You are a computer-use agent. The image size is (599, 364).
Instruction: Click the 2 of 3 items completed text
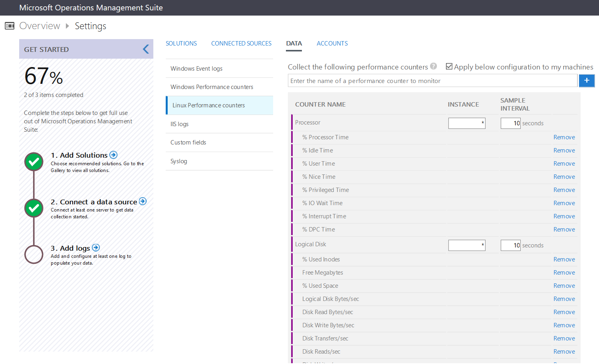pyautogui.click(x=54, y=95)
